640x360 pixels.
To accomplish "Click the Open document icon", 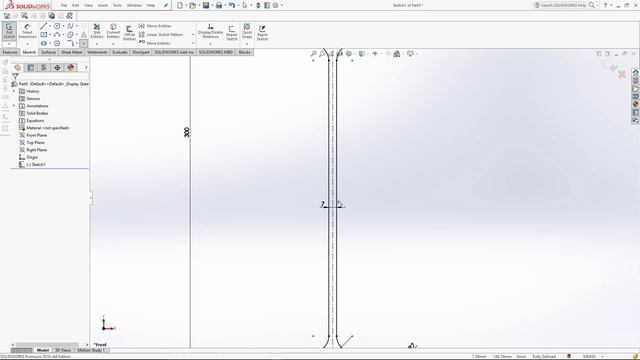I will (x=193, y=5).
